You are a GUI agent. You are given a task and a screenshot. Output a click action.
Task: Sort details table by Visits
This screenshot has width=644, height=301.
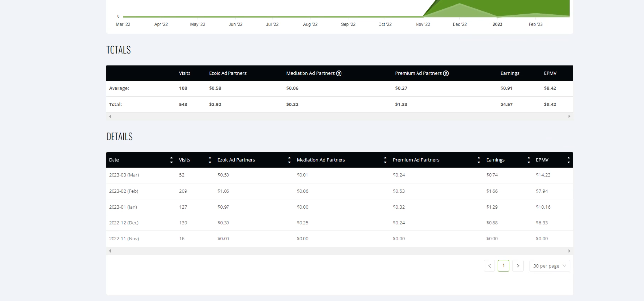point(210,160)
